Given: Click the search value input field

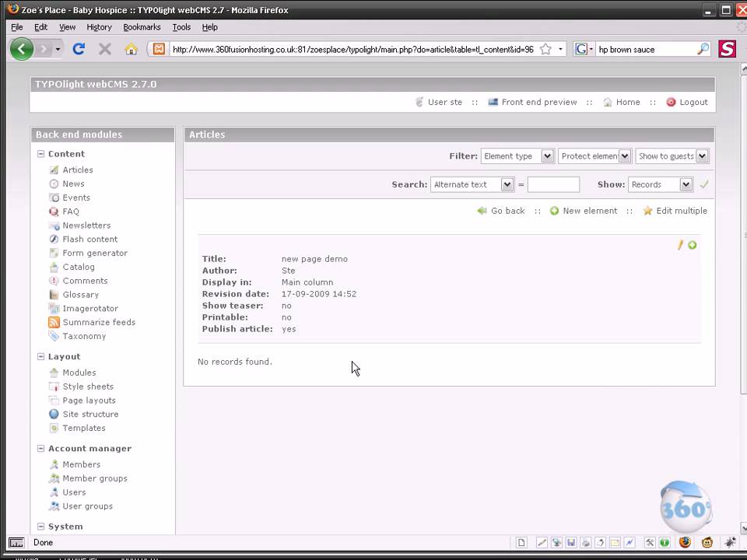Looking at the screenshot, I should tap(553, 184).
